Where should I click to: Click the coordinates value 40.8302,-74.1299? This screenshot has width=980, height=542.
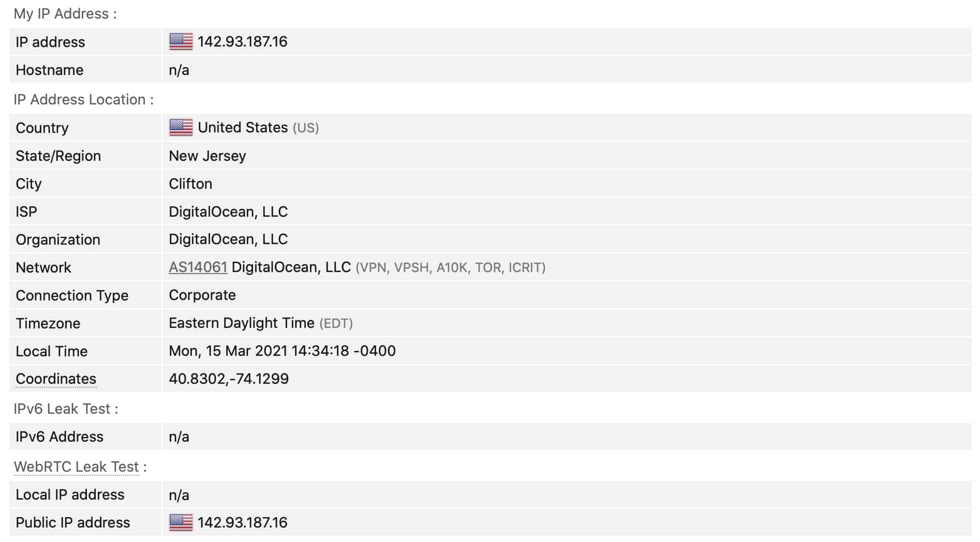tap(229, 379)
